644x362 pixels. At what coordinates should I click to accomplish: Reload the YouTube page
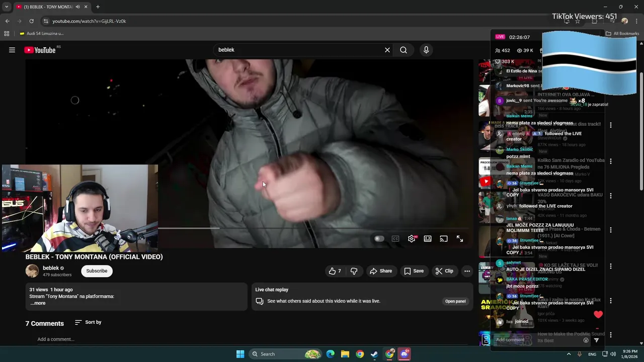31,21
